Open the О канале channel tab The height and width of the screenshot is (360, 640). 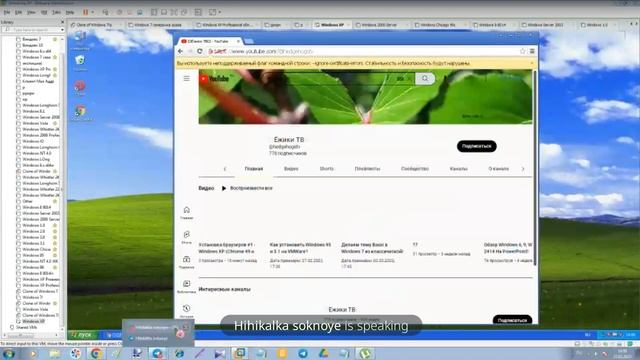(498, 169)
